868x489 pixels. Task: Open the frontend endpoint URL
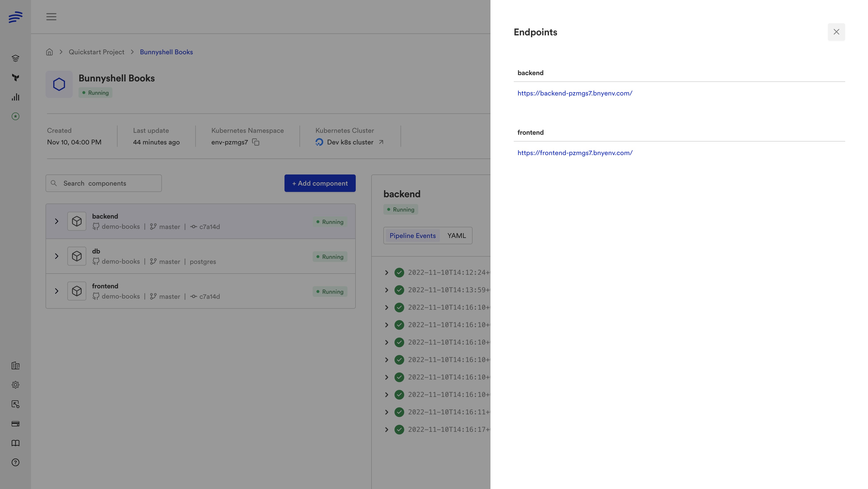[x=575, y=153]
